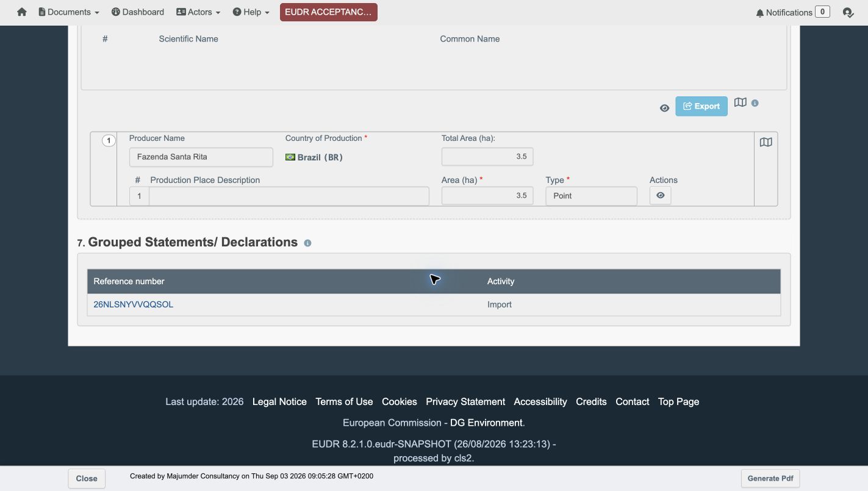Expand the Documents dropdown menu
The width and height of the screenshot is (868, 491).
point(68,12)
